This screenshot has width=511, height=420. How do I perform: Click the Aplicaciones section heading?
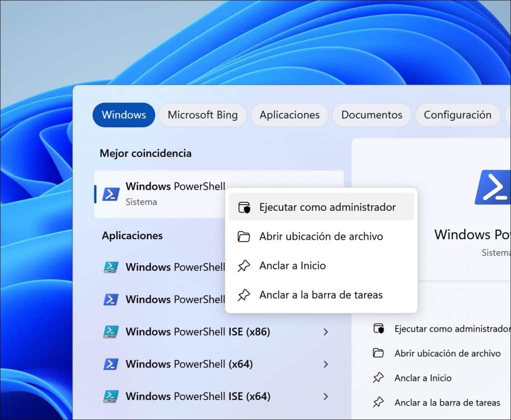coord(132,235)
